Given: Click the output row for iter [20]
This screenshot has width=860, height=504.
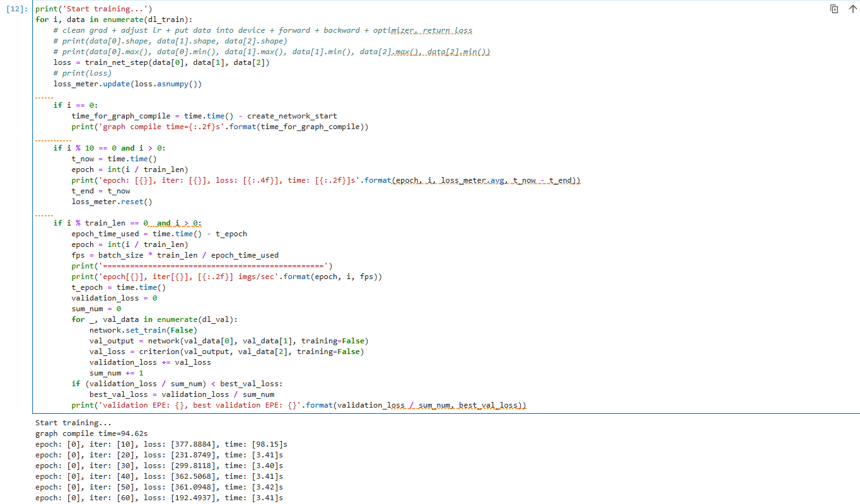Looking at the screenshot, I should [159, 455].
